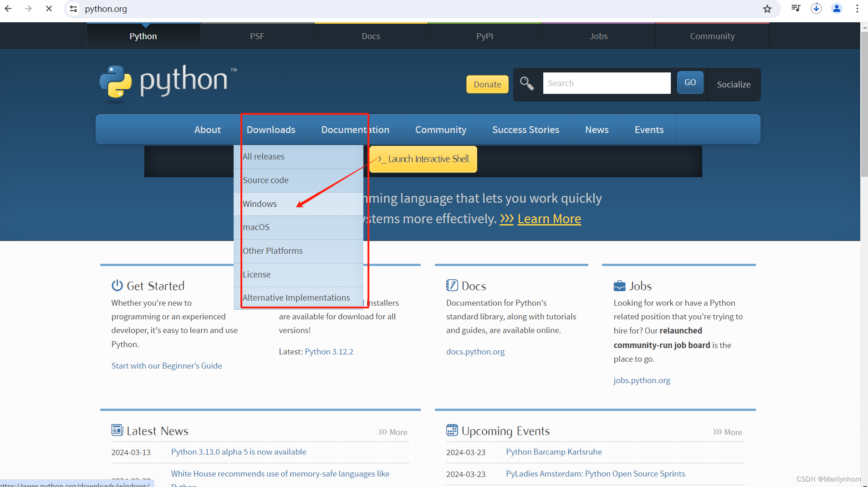Screen dimensions: 868x487
Task: Open site information icon in address bar
Action: point(73,9)
